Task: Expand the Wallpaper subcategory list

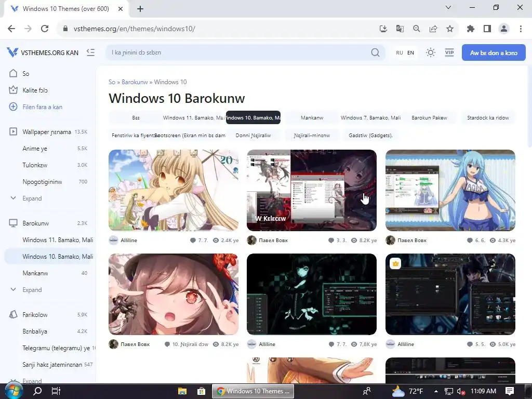Action: click(32, 198)
